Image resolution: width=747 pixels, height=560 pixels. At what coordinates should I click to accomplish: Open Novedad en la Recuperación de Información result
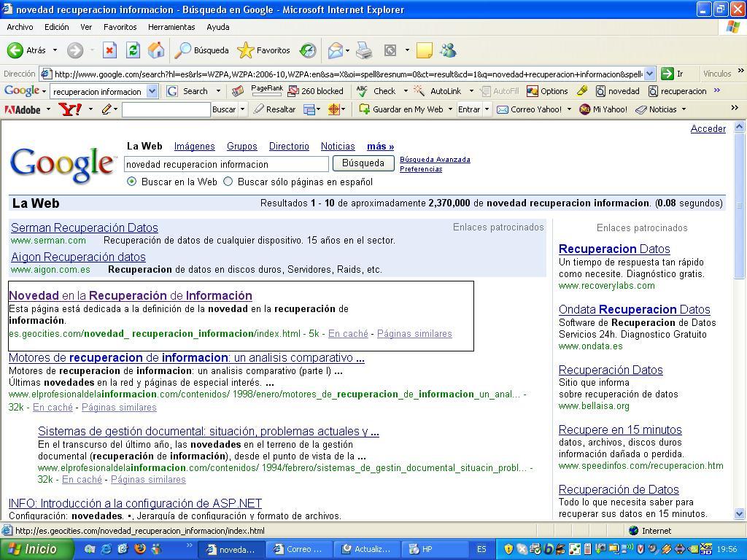pyautogui.click(x=131, y=296)
